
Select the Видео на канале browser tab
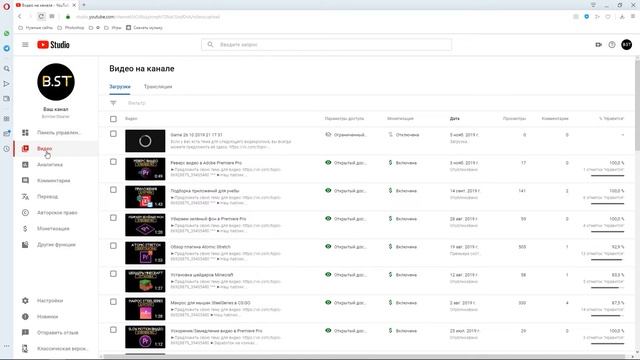pyautogui.click(x=45, y=5)
